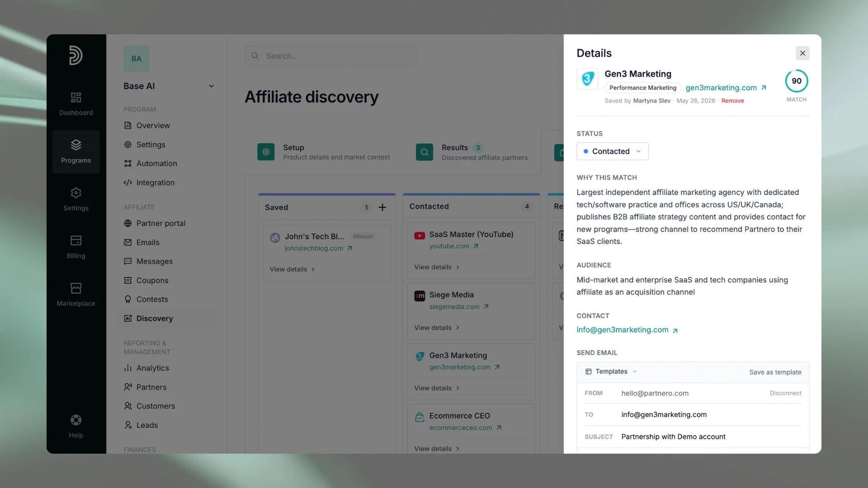Click the Setup gear tile icon
Viewport: 868px width, 488px height.
266,152
